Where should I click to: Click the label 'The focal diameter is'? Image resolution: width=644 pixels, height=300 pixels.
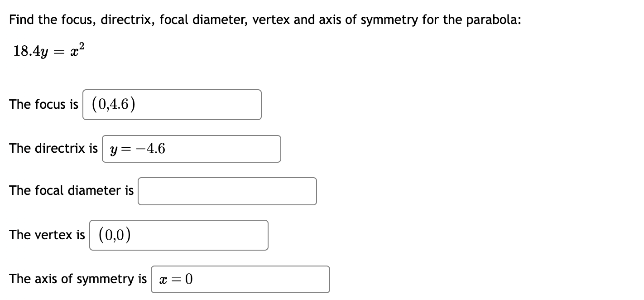71,191
